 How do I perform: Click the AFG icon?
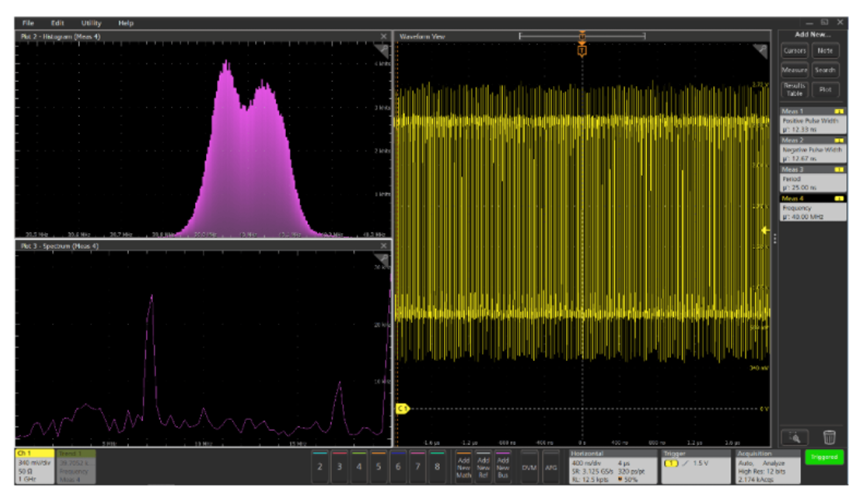tap(551, 466)
